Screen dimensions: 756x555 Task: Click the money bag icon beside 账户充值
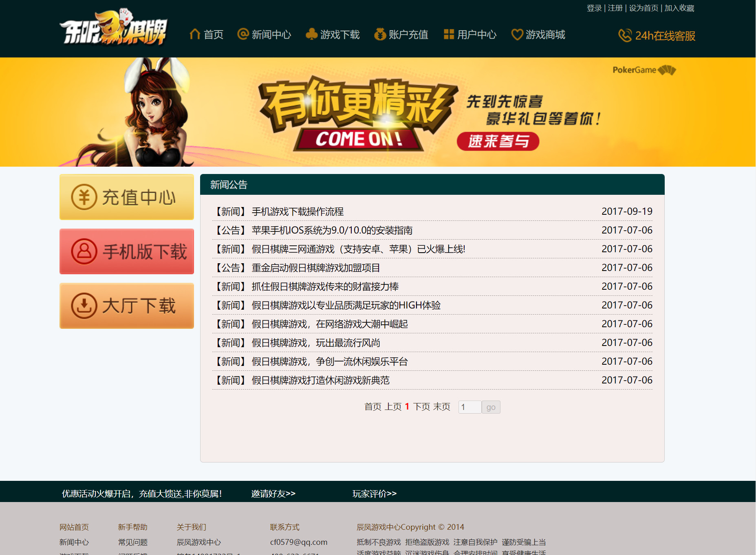tap(380, 34)
